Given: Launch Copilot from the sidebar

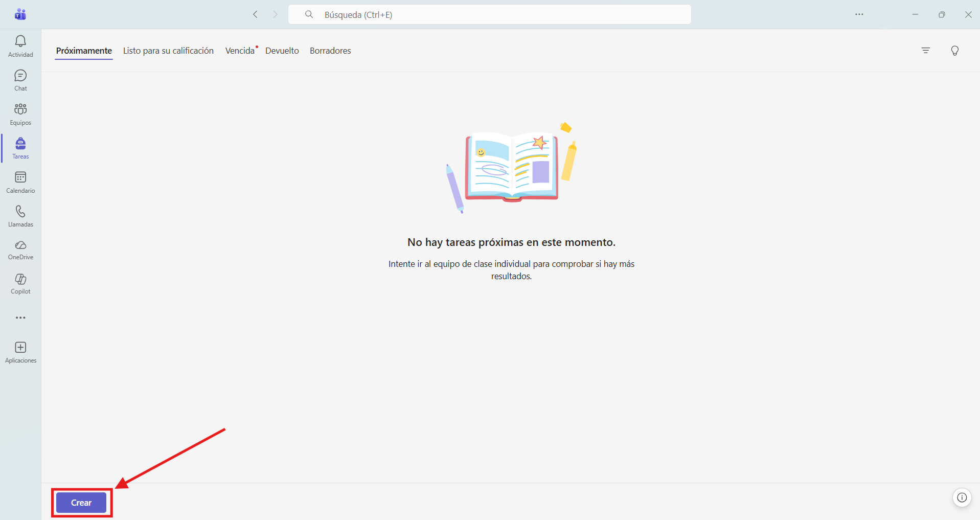Looking at the screenshot, I should tap(20, 284).
